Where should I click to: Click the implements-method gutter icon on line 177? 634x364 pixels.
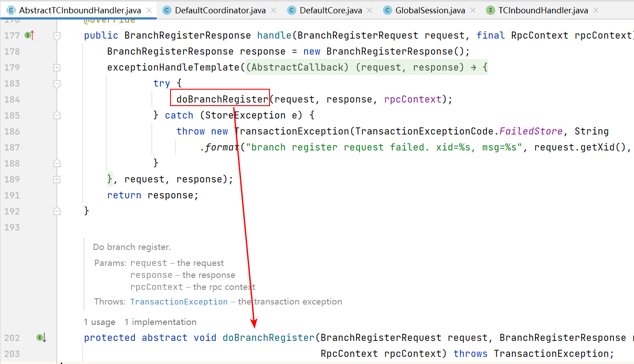pyautogui.click(x=29, y=36)
